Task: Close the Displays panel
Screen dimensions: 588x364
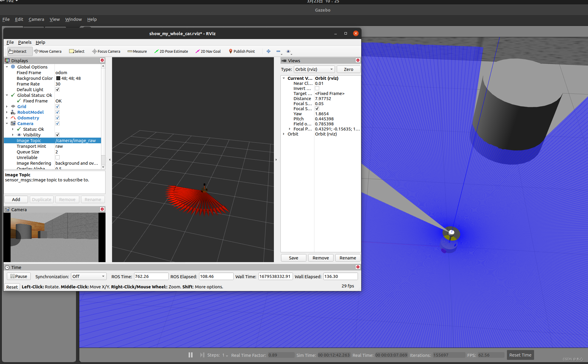Action: pos(102,60)
